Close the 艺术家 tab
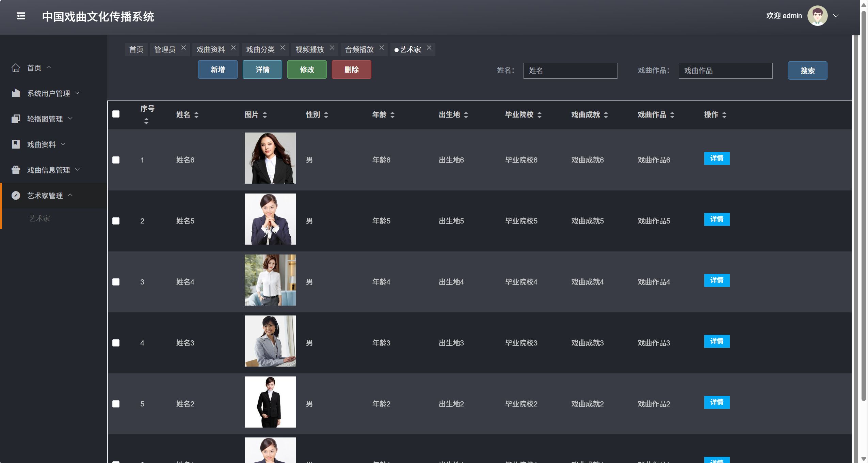This screenshot has height=463, width=868. click(x=429, y=48)
